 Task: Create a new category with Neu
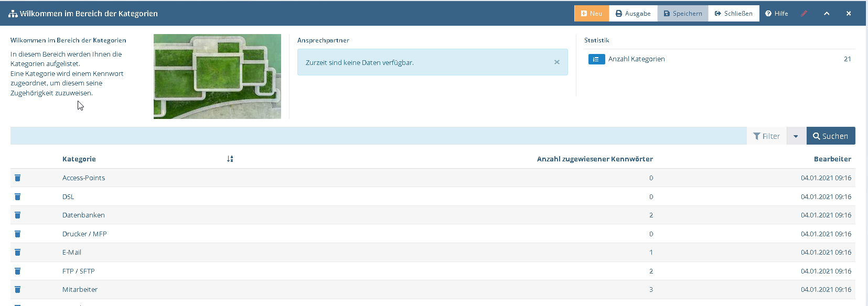click(x=591, y=14)
